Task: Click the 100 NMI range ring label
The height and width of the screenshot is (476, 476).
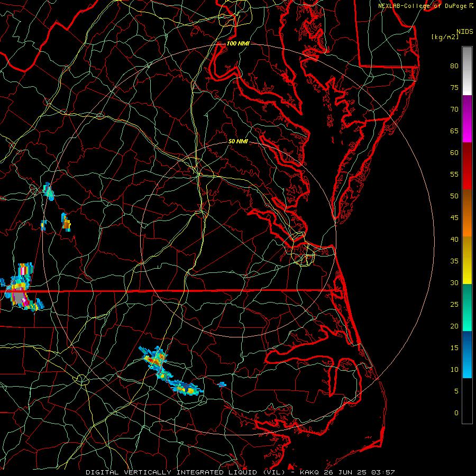Action: click(x=238, y=43)
